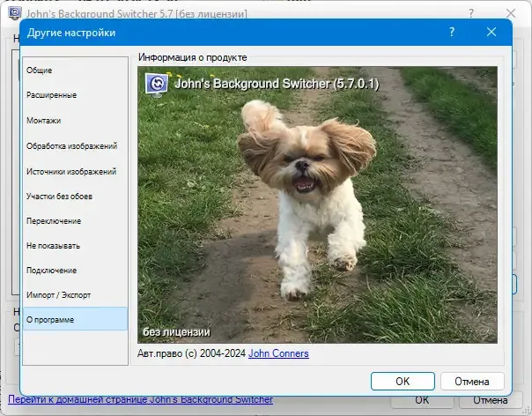Open the John Conners copyright link
Screen dimensions: 532x416
coord(278,353)
